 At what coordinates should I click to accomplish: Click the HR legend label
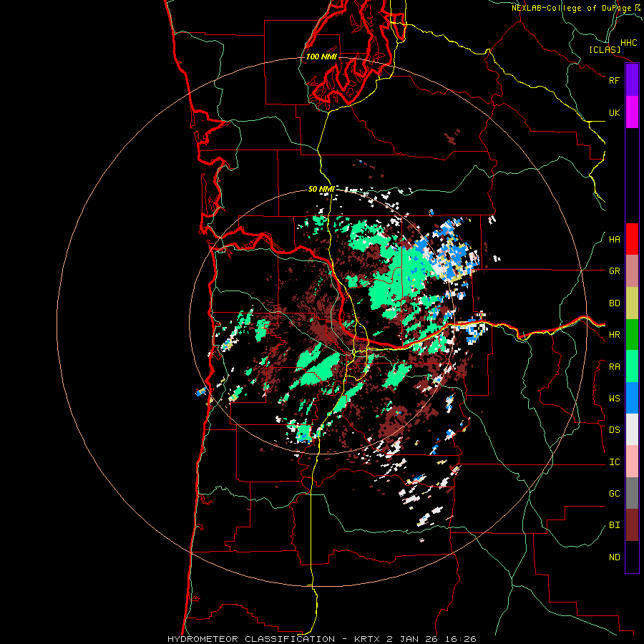click(x=614, y=335)
